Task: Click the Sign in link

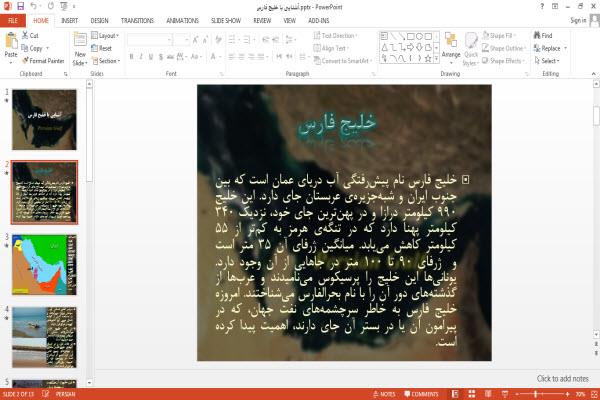Action: 578,21
